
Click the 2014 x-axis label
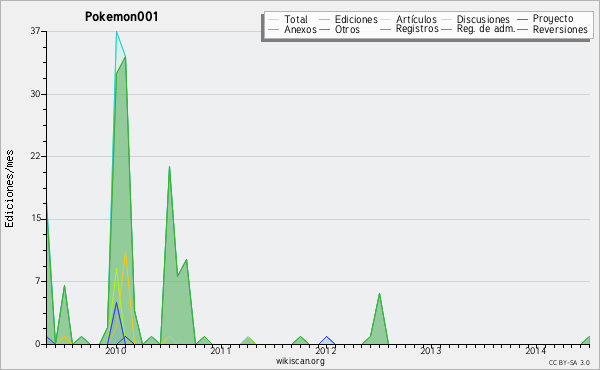click(536, 351)
